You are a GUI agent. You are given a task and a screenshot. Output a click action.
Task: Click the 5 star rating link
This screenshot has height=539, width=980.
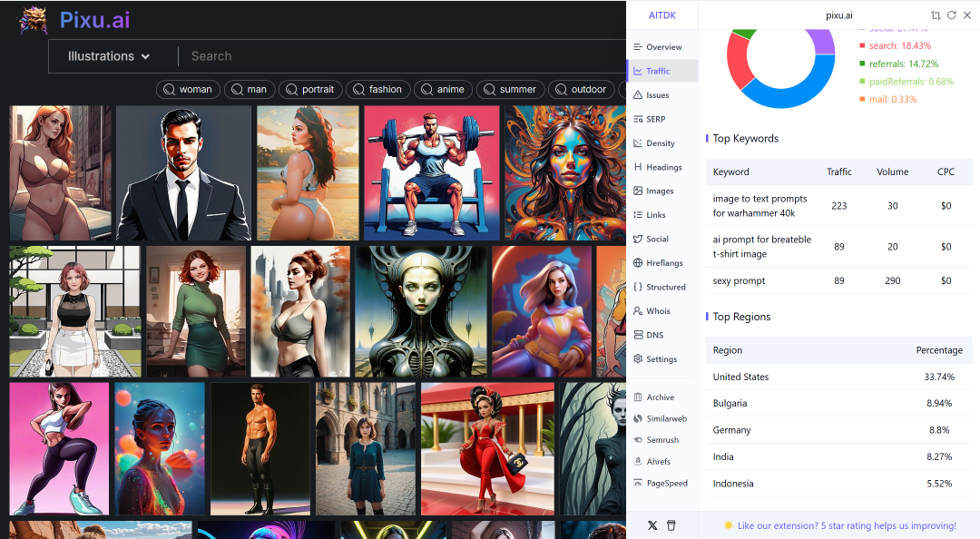pyautogui.click(x=847, y=526)
